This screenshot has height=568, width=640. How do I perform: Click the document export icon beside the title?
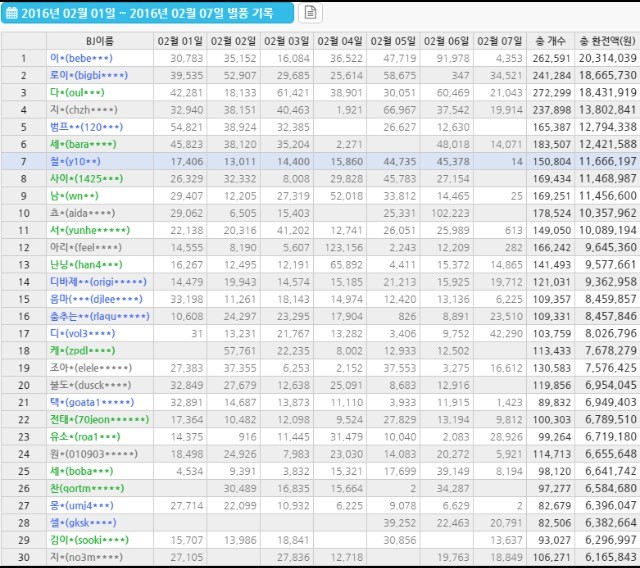310,13
